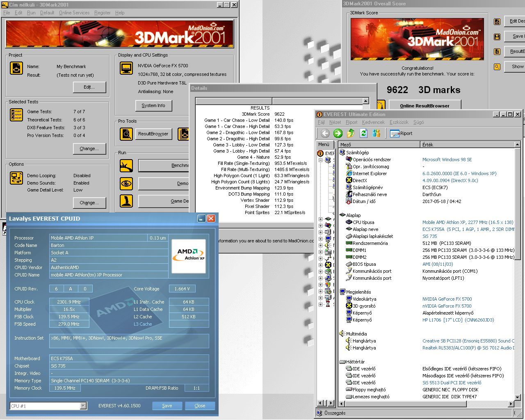Click NVIDIA GeForce FX 5700 Videokártya link
Viewport: 525px width, 420px height.
(447, 299)
